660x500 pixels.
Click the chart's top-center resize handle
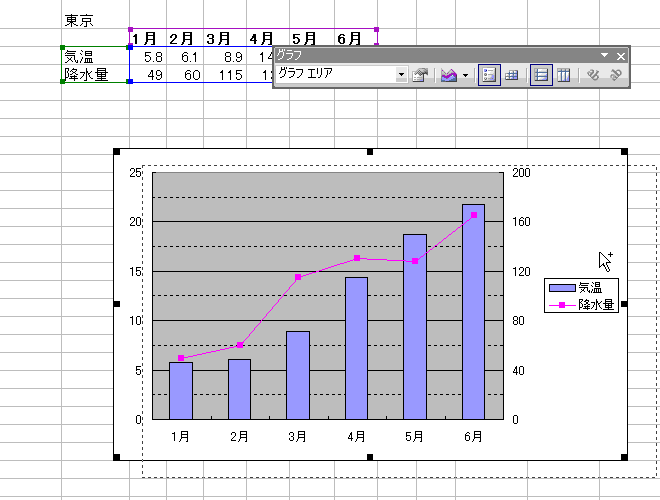[370, 152]
